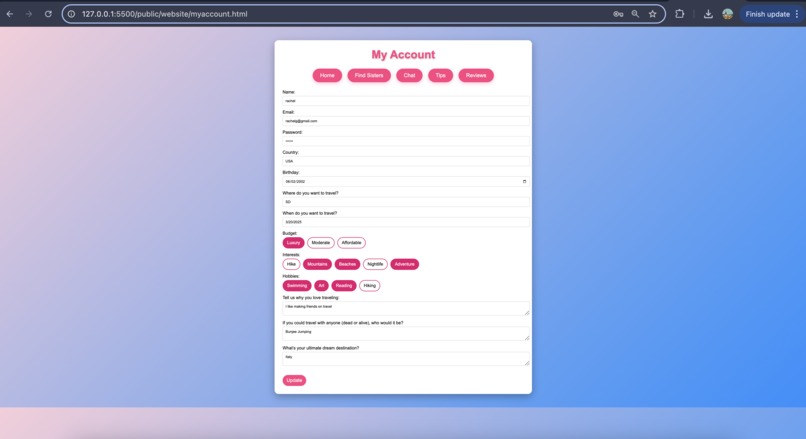Viewport: 806px width, 439px height.
Task: Click the My Account heading
Action: click(403, 54)
